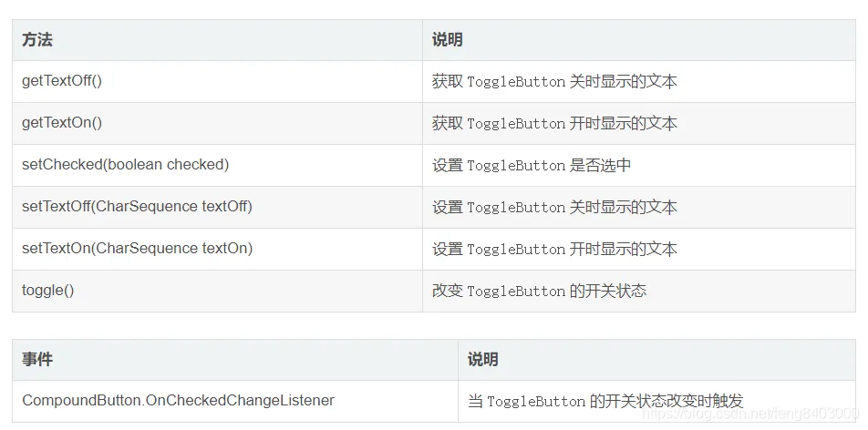Click the 说明 header in the methods table
Image resolution: width=868 pixels, height=430 pixels.
[447, 40]
